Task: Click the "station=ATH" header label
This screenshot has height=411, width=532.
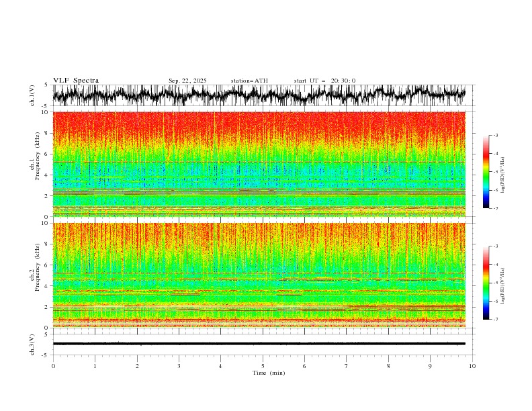Action: click(249, 81)
